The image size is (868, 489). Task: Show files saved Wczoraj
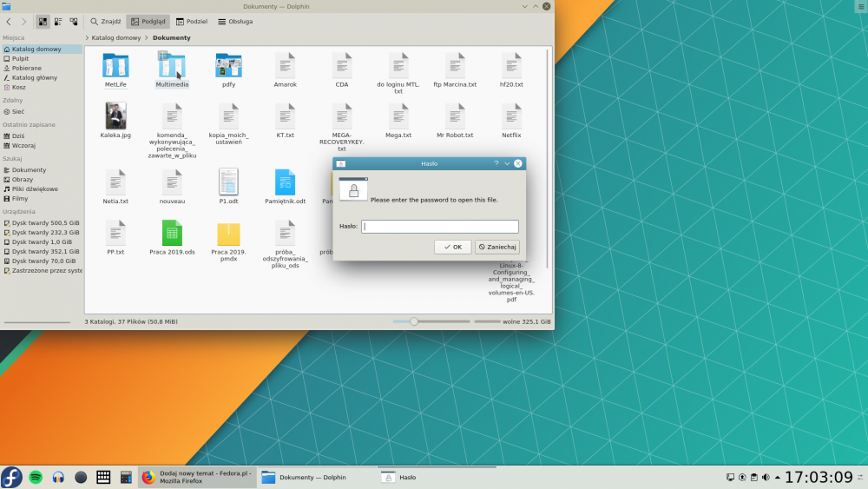coord(42,145)
